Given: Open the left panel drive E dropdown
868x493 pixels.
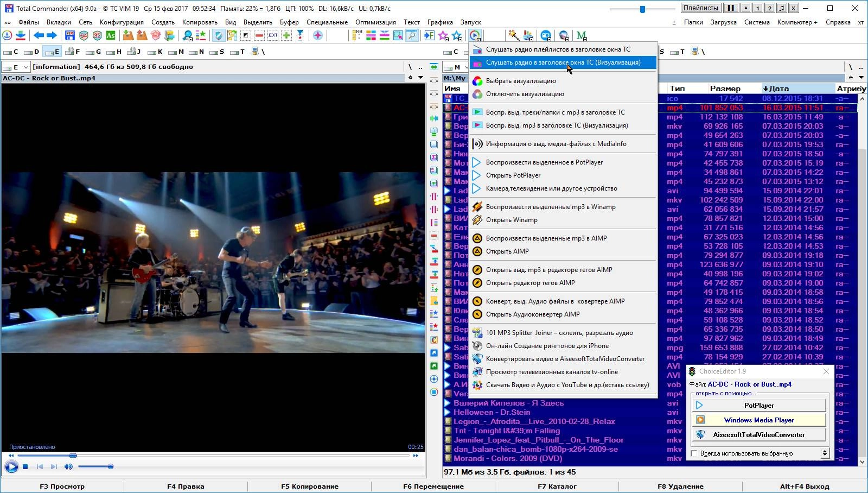Looking at the screenshot, I should coord(16,67).
